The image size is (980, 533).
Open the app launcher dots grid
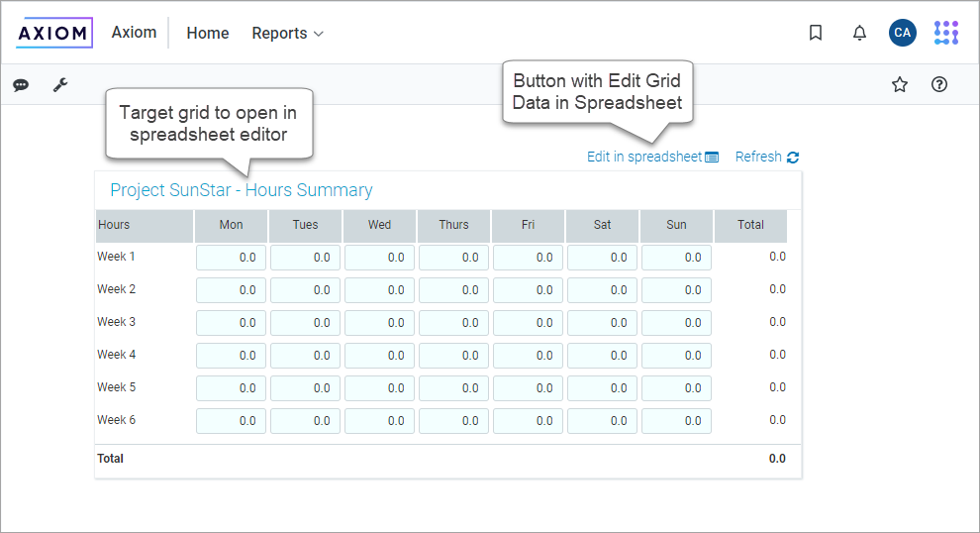click(946, 33)
